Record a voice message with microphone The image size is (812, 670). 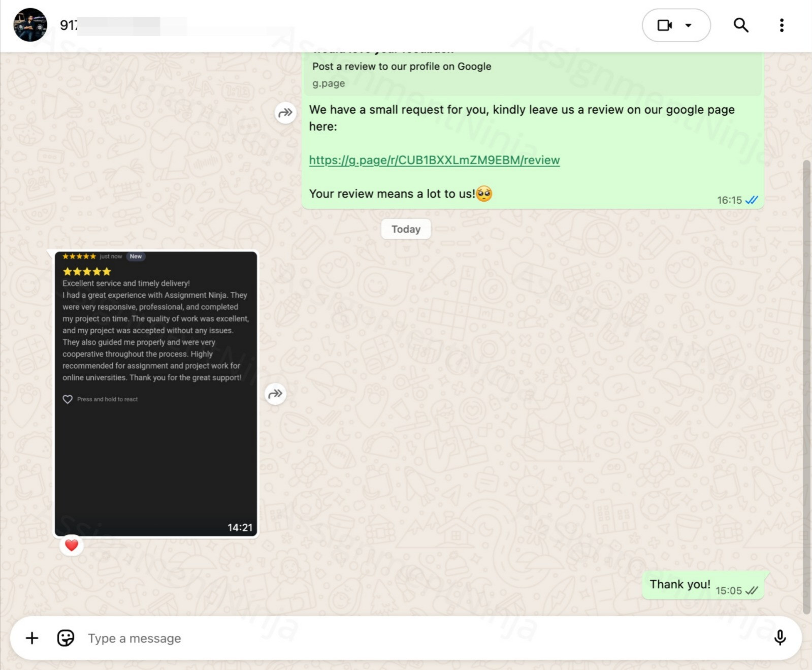point(780,637)
